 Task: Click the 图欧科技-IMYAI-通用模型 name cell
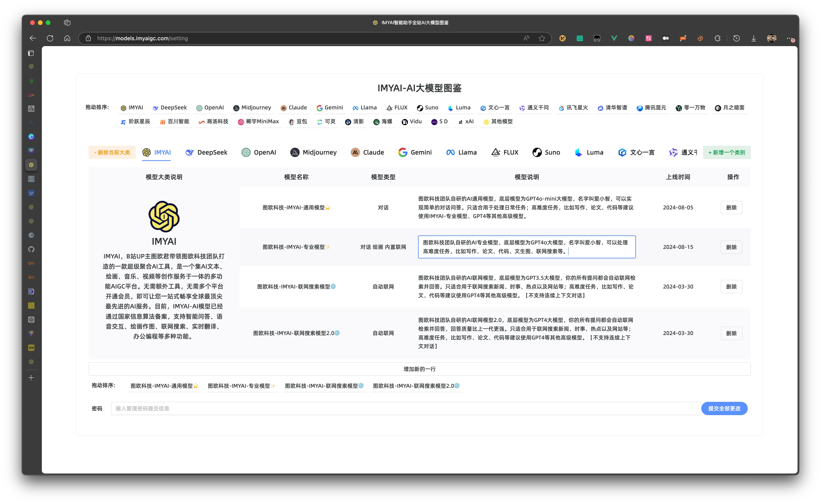pos(296,207)
